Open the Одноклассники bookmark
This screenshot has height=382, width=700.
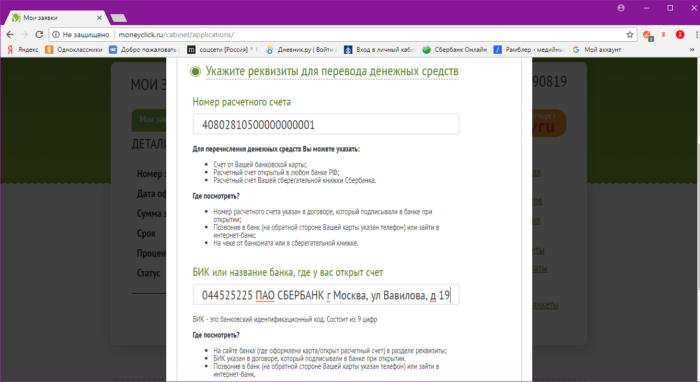tap(74, 50)
